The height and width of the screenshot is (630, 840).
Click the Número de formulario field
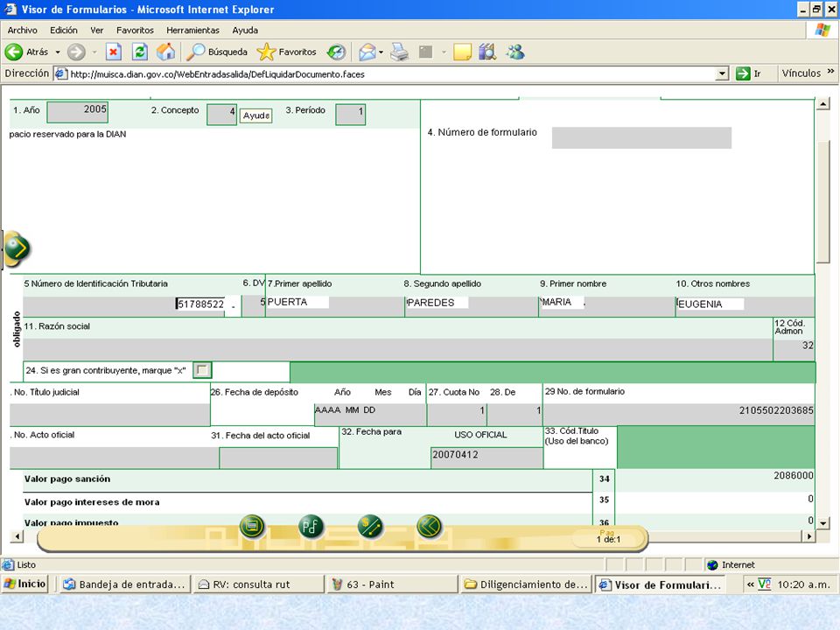pyautogui.click(x=641, y=137)
